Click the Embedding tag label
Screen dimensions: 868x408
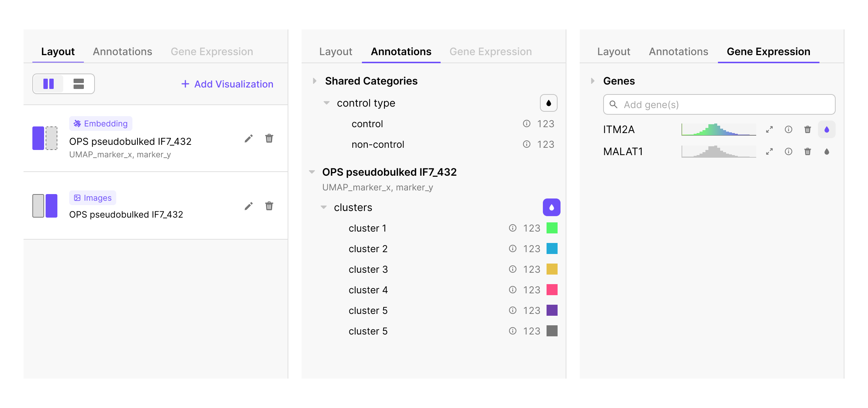pos(101,124)
